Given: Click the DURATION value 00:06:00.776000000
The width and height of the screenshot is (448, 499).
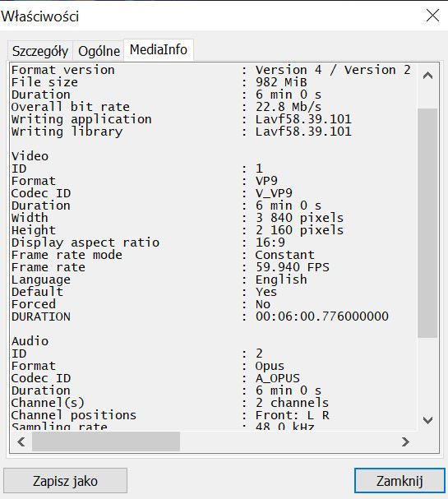Looking at the screenshot, I should 322,316.
